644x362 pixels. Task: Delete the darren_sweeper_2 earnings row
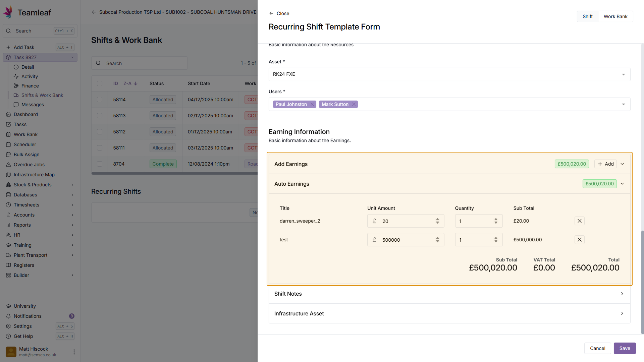pyautogui.click(x=579, y=221)
